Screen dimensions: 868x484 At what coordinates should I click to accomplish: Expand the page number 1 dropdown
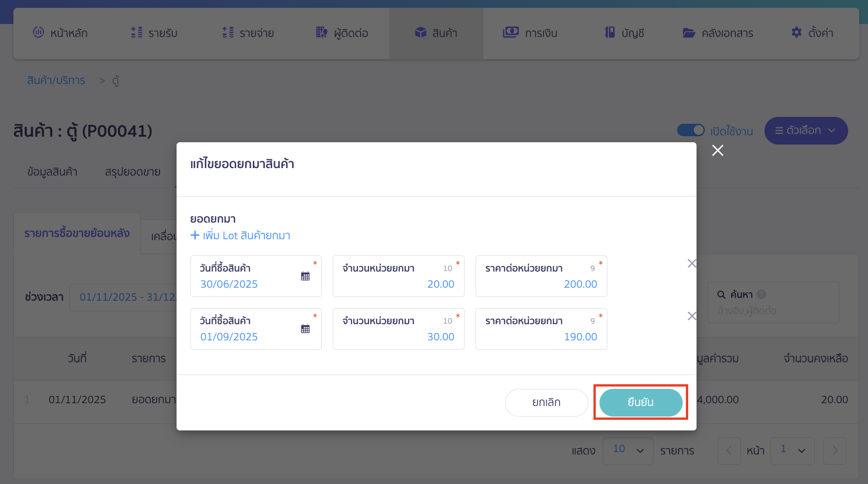click(x=792, y=451)
